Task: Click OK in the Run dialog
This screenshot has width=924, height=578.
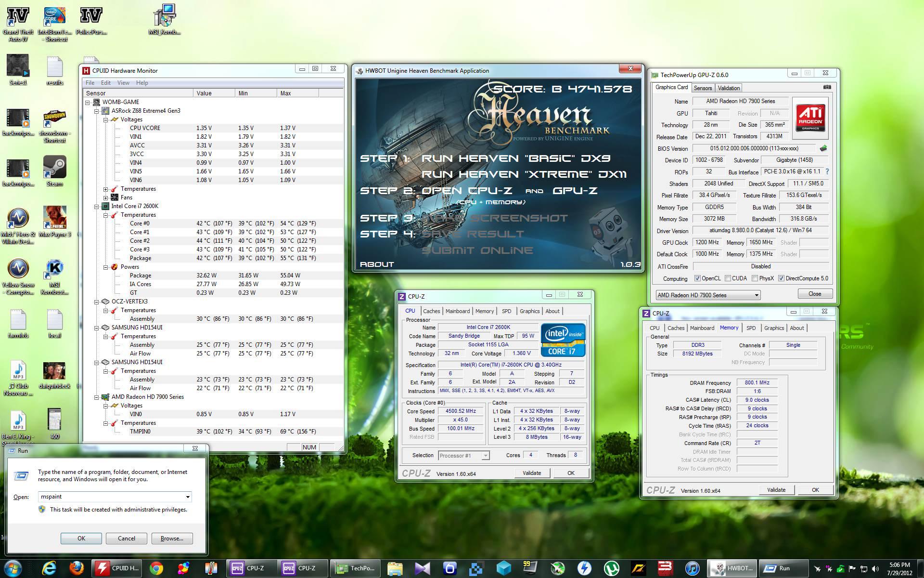Action: (x=81, y=539)
